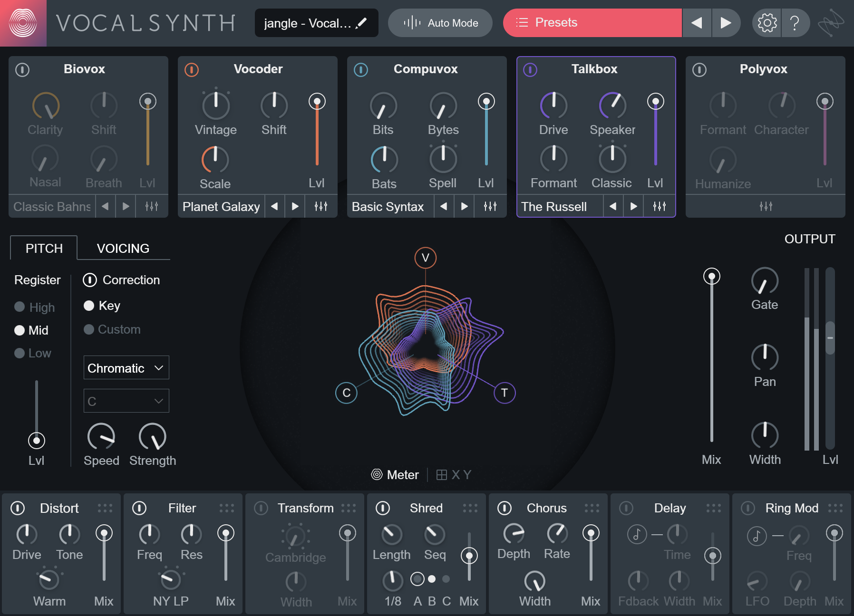Open the Classic Bahns preset name menu
Screen dimensions: 854x616
coord(52,207)
